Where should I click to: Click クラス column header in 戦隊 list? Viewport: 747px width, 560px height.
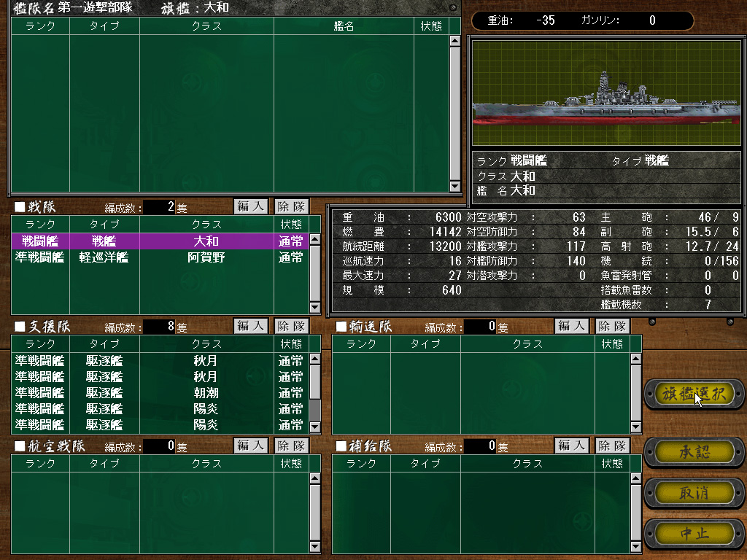click(206, 225)
